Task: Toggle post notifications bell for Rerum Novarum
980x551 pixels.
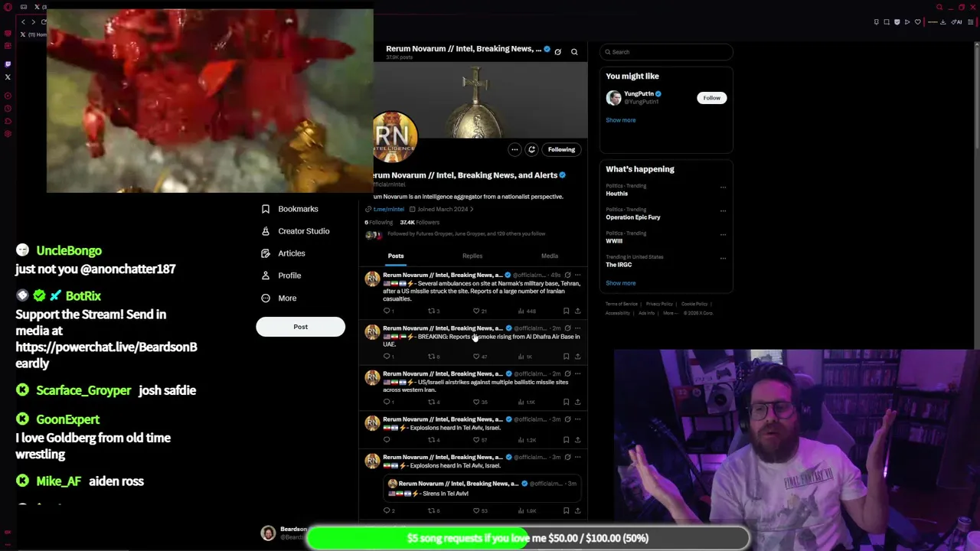Action: [x=531, y=149]
